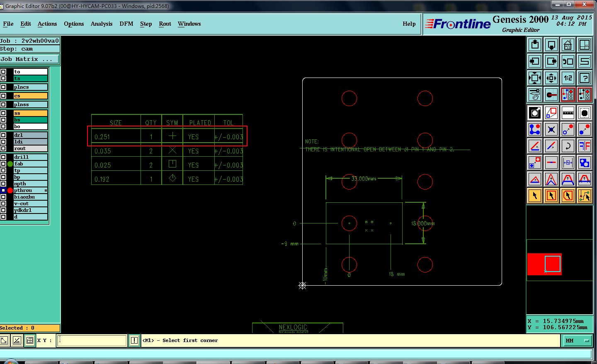Select the ruler measure tool icon
The image size is (597, 364).
[x=568, y=113]
